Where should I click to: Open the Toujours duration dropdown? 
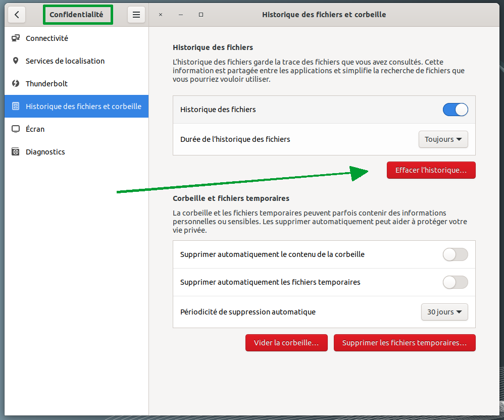tap(443, 139)
